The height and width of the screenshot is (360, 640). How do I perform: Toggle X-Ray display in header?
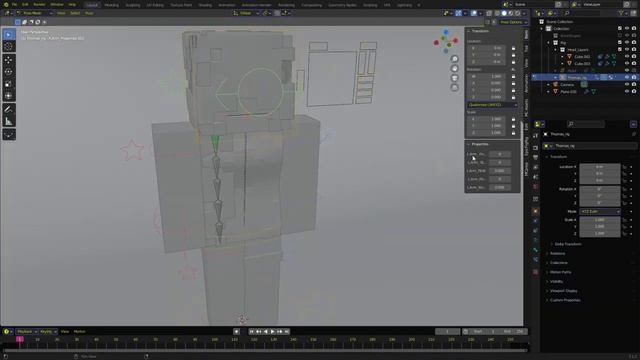[x=489, y=13]
